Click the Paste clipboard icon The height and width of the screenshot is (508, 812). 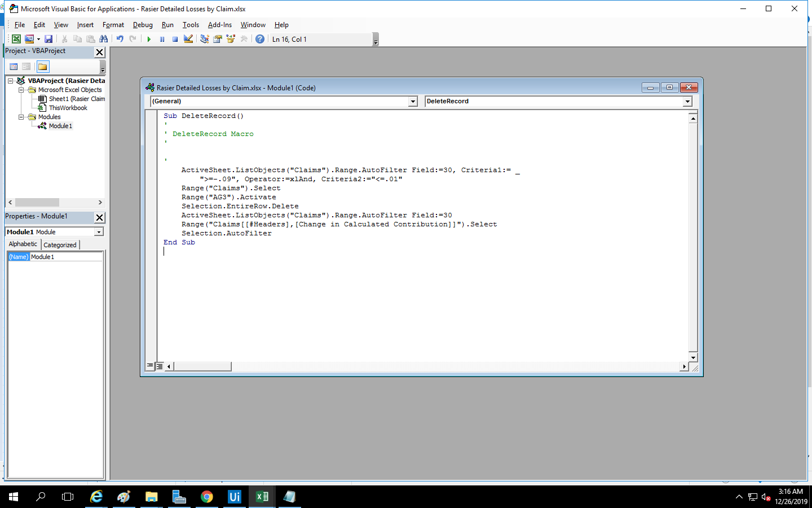point(90,39)
